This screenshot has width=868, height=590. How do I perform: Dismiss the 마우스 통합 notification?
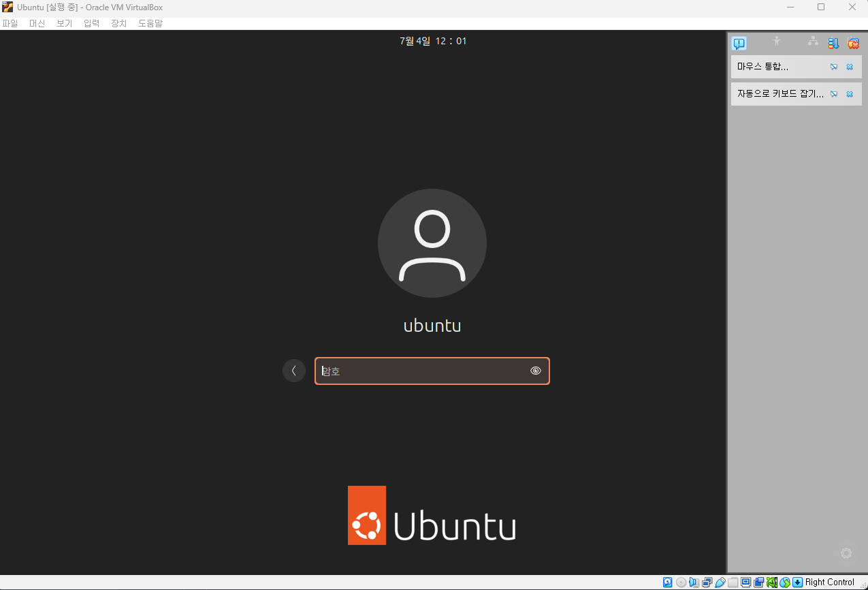(850, 67)
